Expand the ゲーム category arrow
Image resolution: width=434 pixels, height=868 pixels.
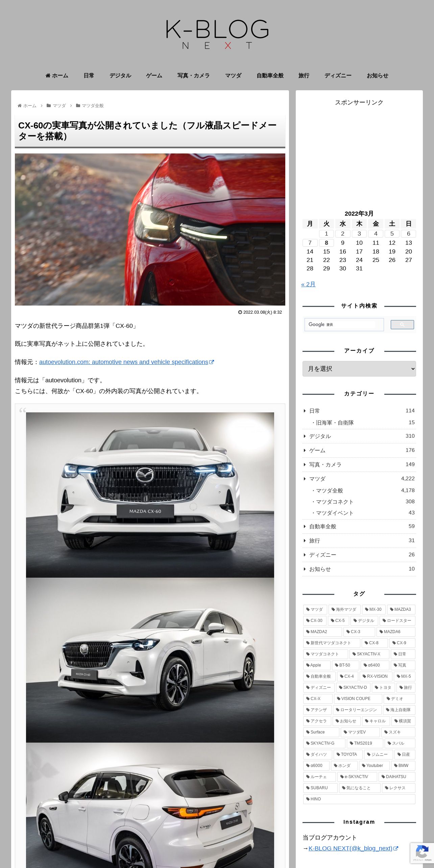click(305, 451)
